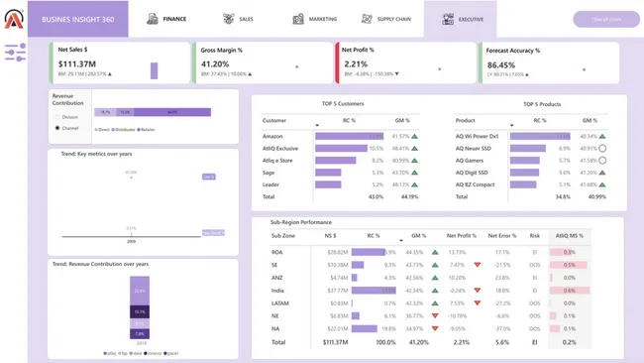Click the GM % line label tag
The height and width of the screenshot is (363, 644).
pos(209,177)
